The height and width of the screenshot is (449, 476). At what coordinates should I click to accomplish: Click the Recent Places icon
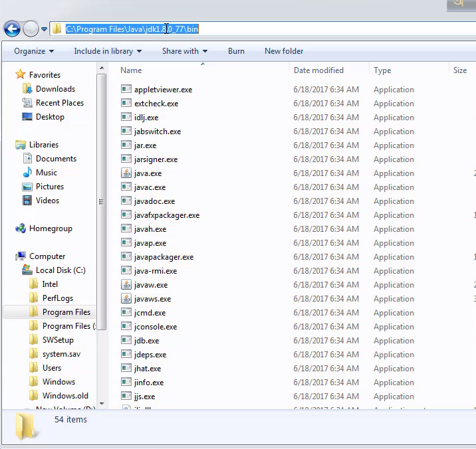coord(27,102)
